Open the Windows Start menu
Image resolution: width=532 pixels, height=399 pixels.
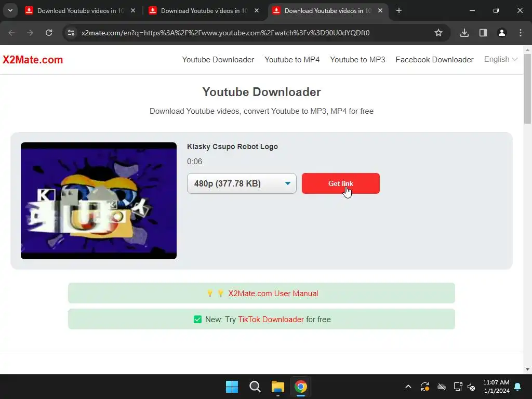tap(232, 387)
